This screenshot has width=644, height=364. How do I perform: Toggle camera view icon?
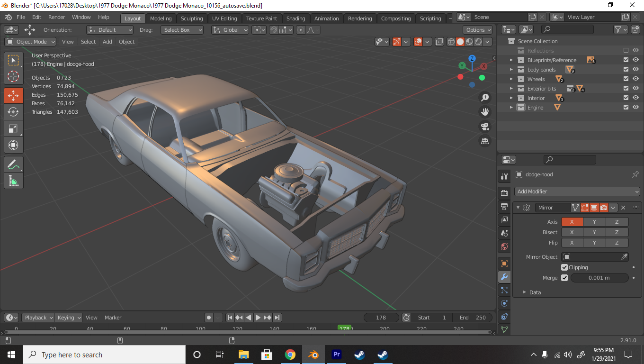click(x=485, y=127)
